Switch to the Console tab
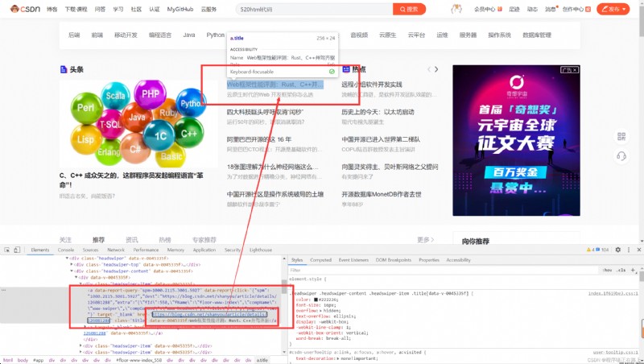Image resolution: width=644 pixels, height=364 pixels. pyautogui.click(x=66, y=250)
